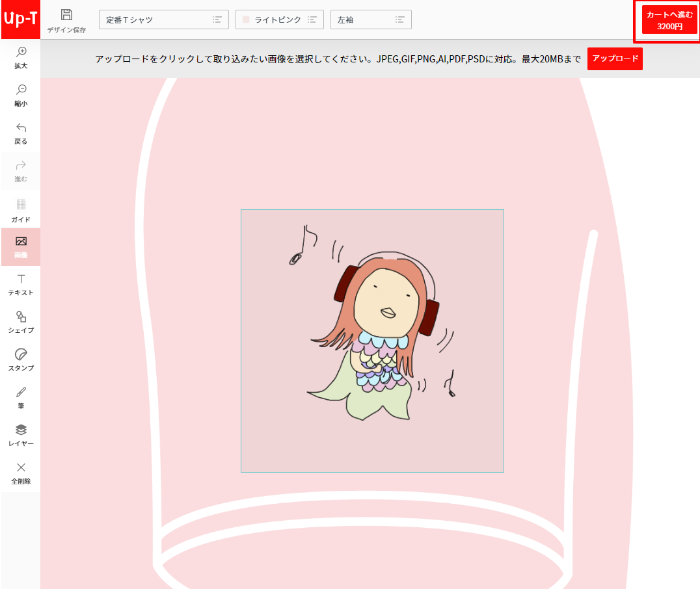The image size is (700, 589).
Task: Switch to the 画像 image tool
Action: (x=20, y=246)
